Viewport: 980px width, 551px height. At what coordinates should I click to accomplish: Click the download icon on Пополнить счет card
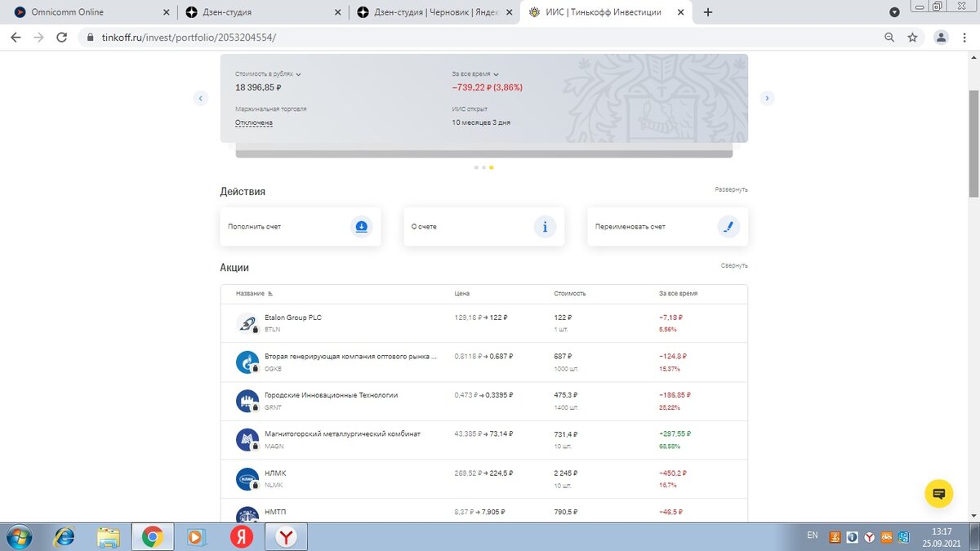pos(362,226)
